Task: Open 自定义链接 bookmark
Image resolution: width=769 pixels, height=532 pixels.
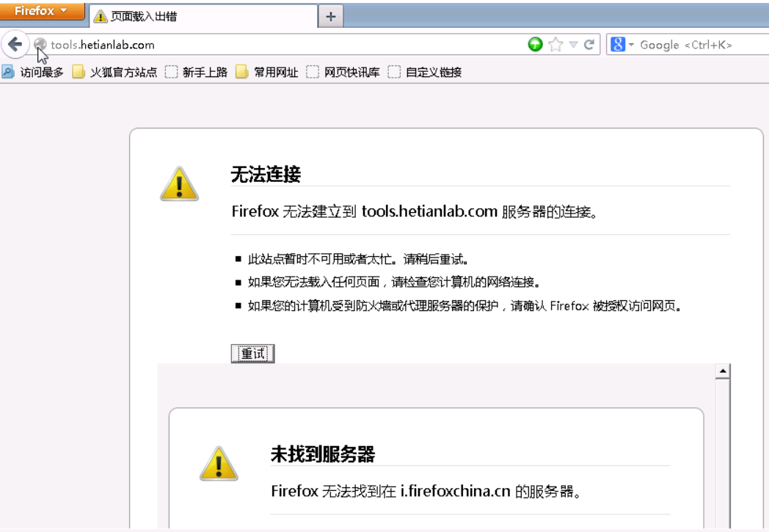Action: pos(425,72)
